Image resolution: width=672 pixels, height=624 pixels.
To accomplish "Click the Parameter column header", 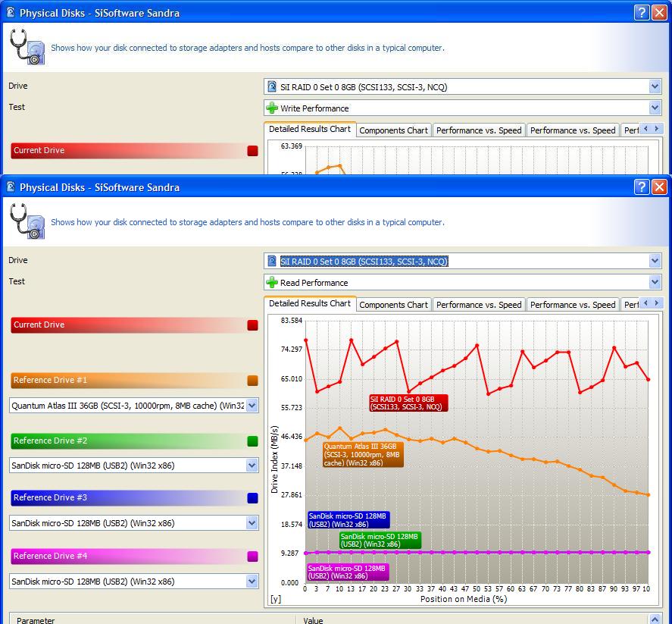I will coord(152,619).
